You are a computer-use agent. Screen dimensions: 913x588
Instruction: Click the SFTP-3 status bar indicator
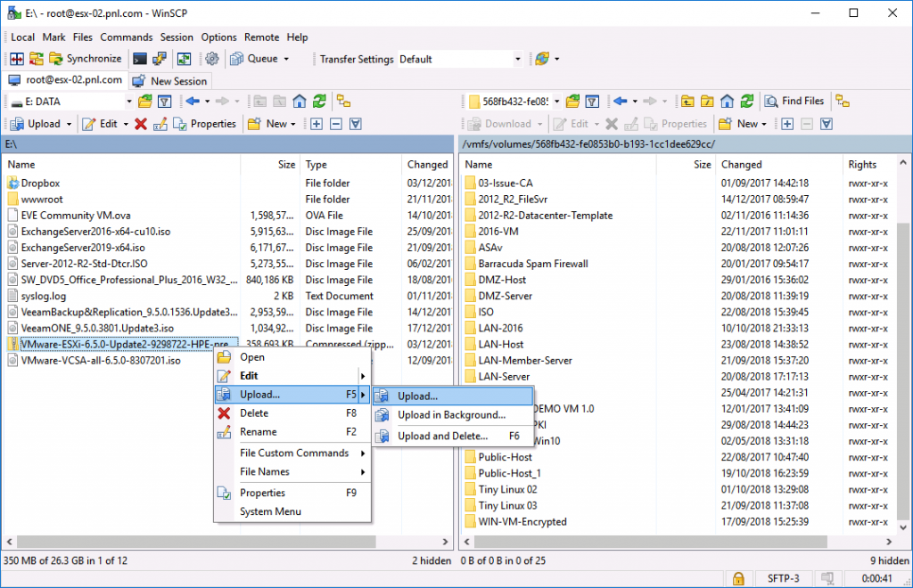[783, 578]
